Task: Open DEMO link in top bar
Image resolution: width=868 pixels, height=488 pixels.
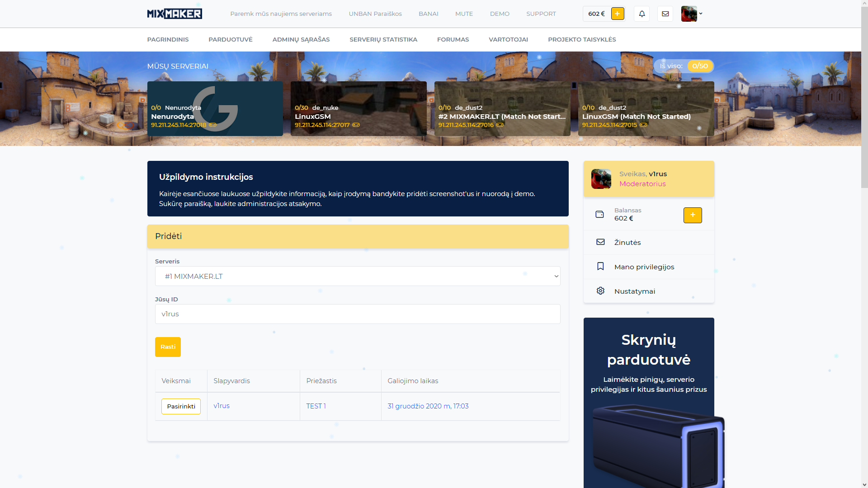Action: point(500,14)
